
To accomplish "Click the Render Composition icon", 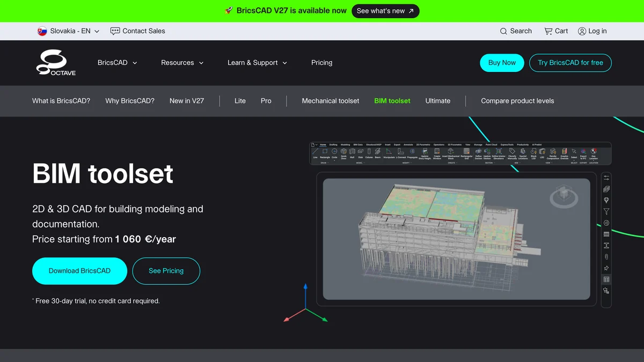I will click(x=552, y=151).
